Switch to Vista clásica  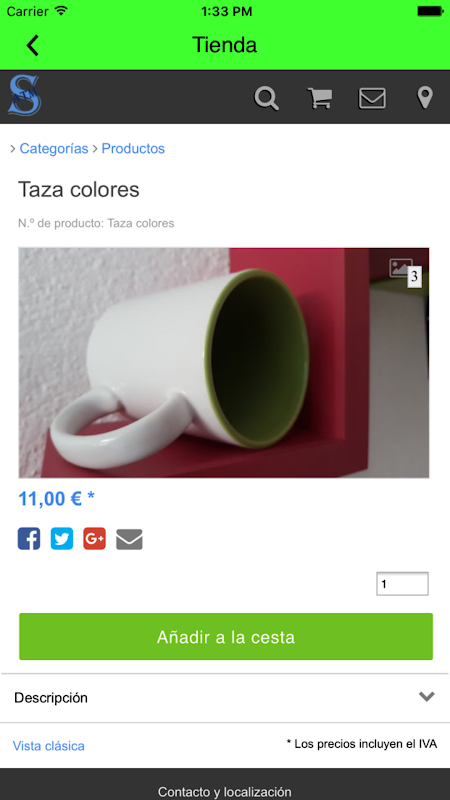click(48, 746)
